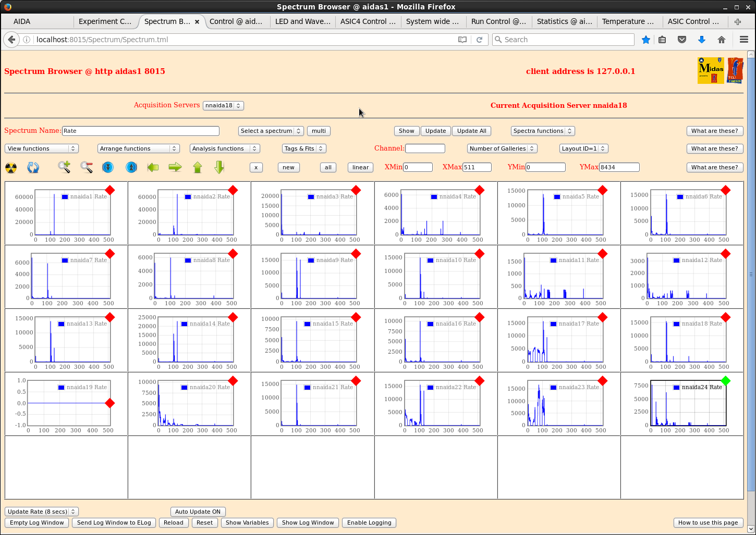Click What are these? beside Spectra functions
The width and height of the screenshot is (756, 535).
pos(715,131)
